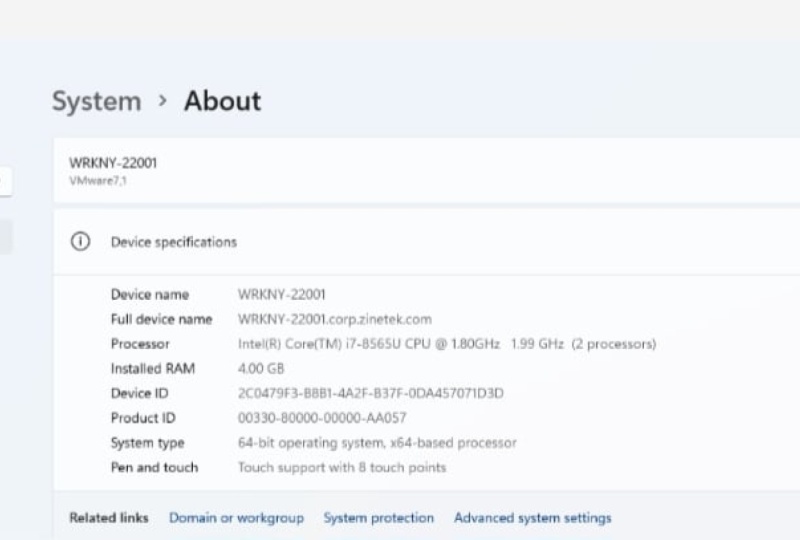The width and height of the screenshot is (800, 540).
Task: Select the Device ID value starting 2C0479F3
Action: pyautogui.click(x=371, y=394)
